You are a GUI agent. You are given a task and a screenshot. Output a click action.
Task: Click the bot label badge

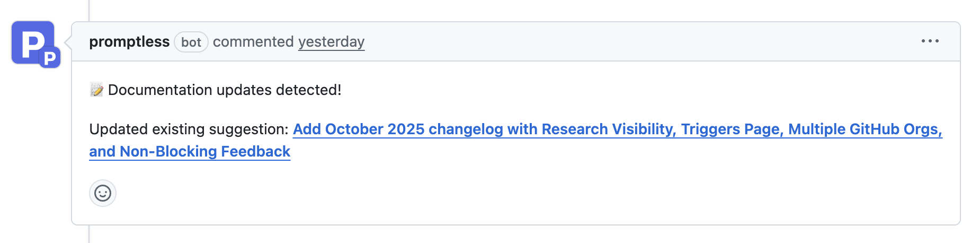pyautogui.click(x=191, y=42)
